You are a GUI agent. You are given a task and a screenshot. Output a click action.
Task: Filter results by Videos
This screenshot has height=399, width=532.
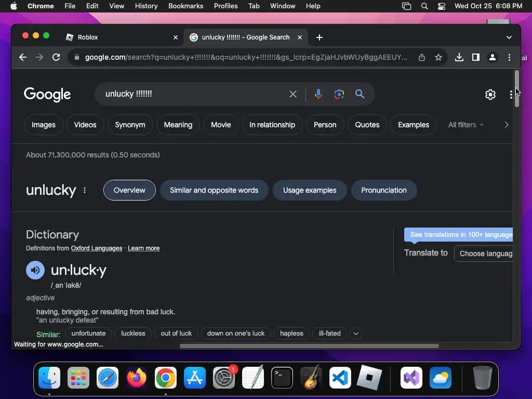pos(85,125)
